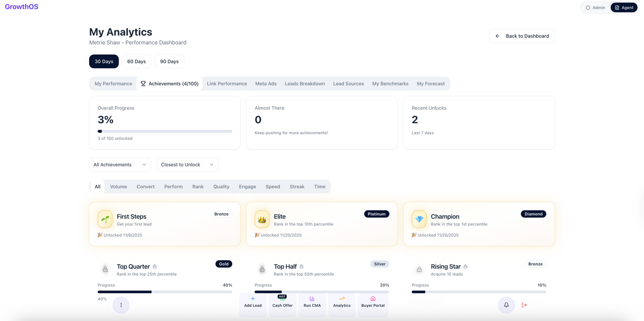Screen dimensions: 644x321
Task: Launch the Run CMA chart icon
Action: pos(312,299)
